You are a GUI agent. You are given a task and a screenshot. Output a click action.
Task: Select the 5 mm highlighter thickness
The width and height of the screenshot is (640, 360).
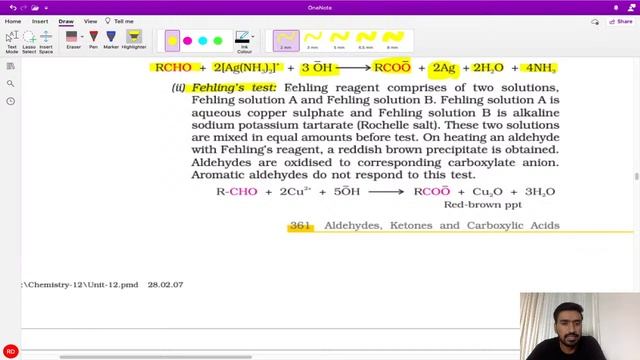(339, 40)
